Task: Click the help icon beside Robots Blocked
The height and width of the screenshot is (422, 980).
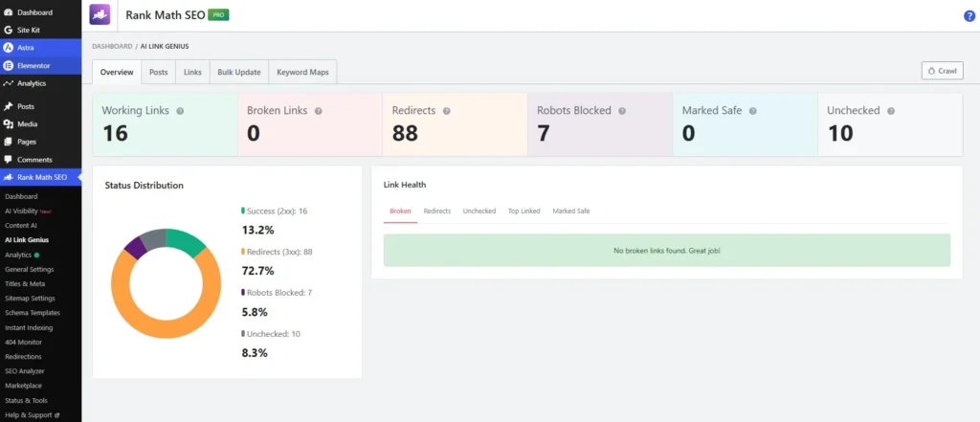Action: [622, 111]
